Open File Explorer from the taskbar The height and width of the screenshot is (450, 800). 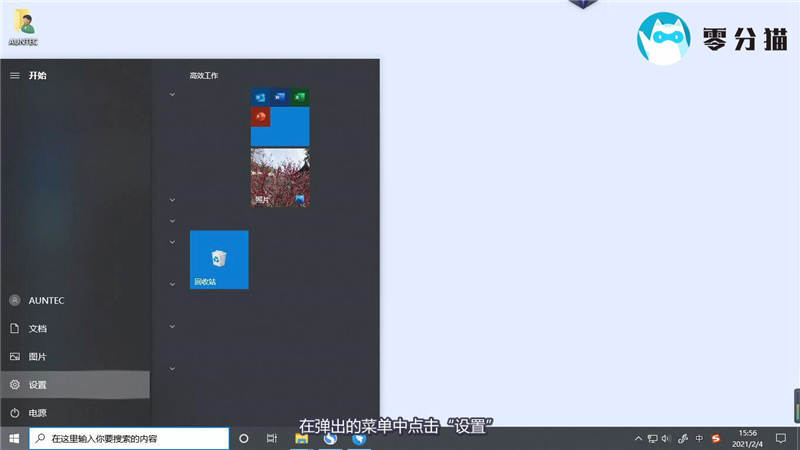pos(302,438)
